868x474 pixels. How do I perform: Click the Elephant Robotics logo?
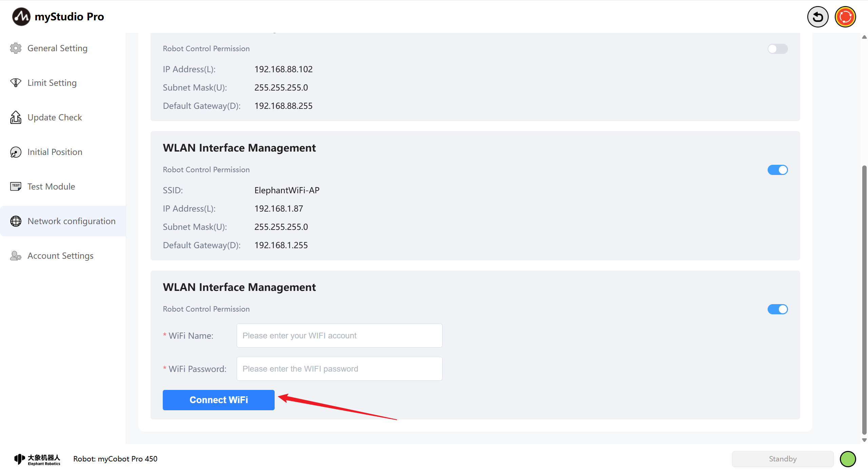[37, 459]
